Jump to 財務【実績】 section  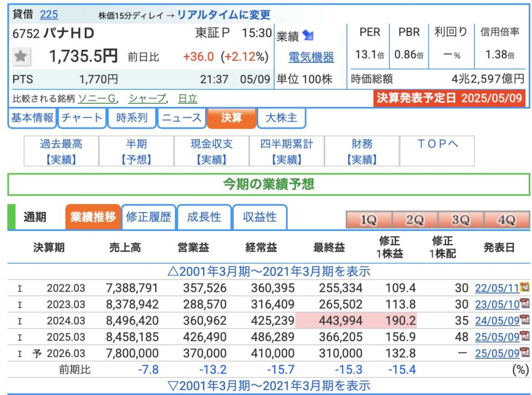362,151
